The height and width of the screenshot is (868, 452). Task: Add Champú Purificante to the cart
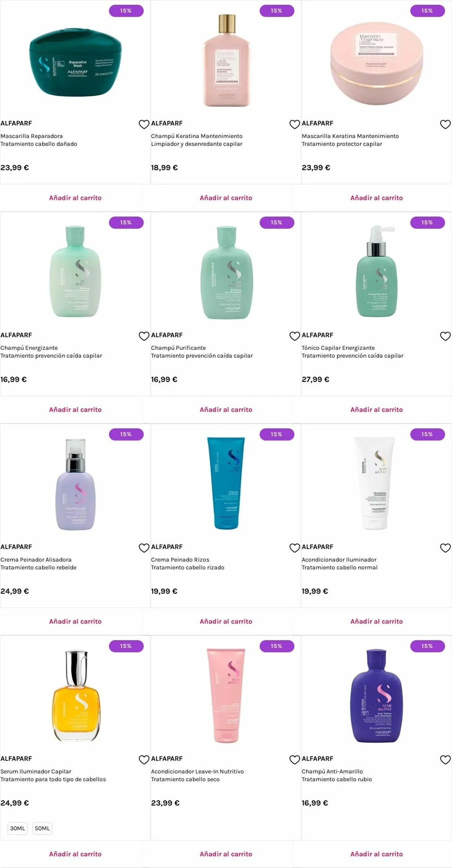(226, 409)
